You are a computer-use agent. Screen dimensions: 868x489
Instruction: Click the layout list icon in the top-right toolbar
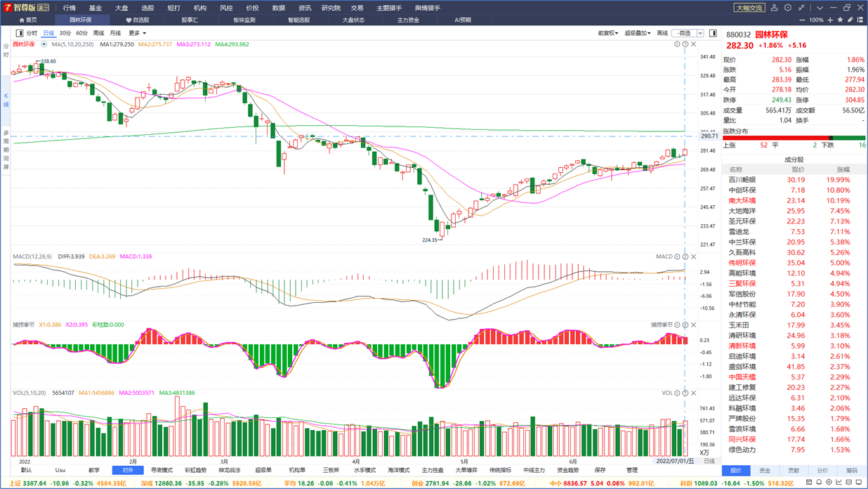861,20
